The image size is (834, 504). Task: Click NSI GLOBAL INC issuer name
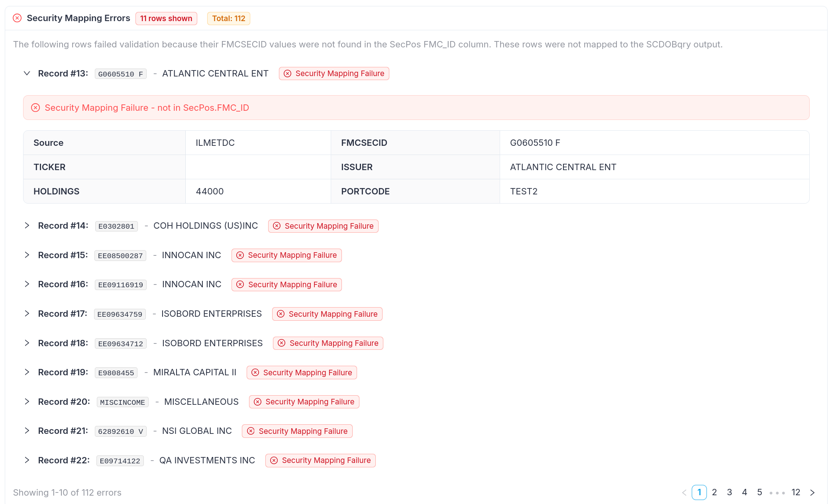coord(197,431)
